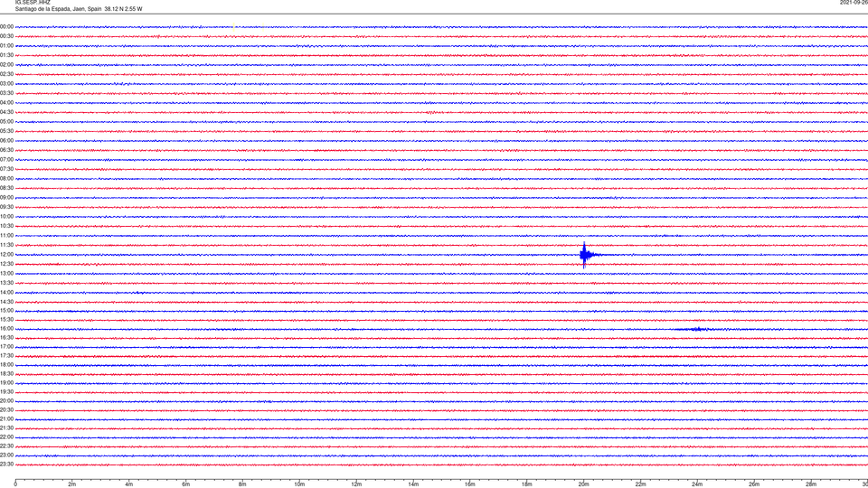Image resolution: width=868 pixels, height=488 pixels.
Task: Click the 24m tick on the minutes axis
Action: coord(697,484)
